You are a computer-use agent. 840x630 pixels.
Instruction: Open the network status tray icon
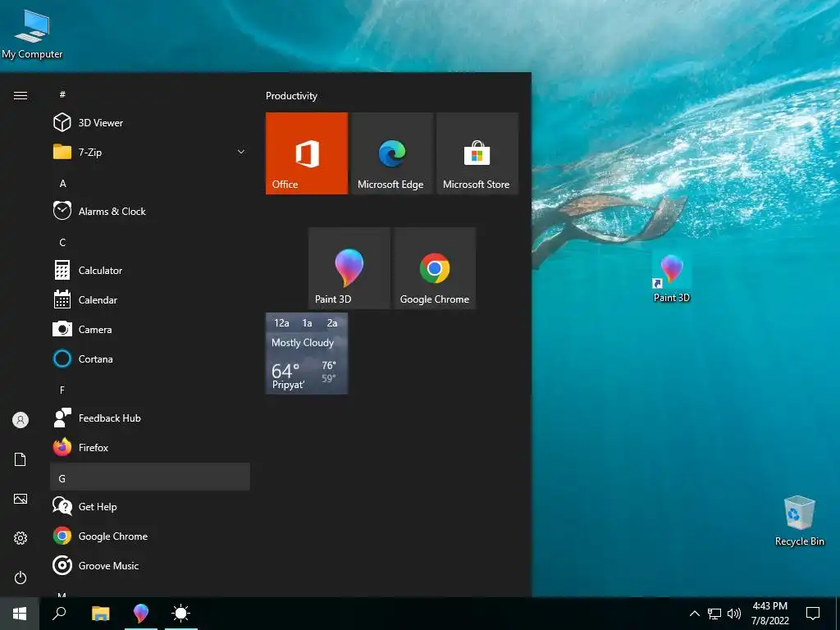click(714, 614)
